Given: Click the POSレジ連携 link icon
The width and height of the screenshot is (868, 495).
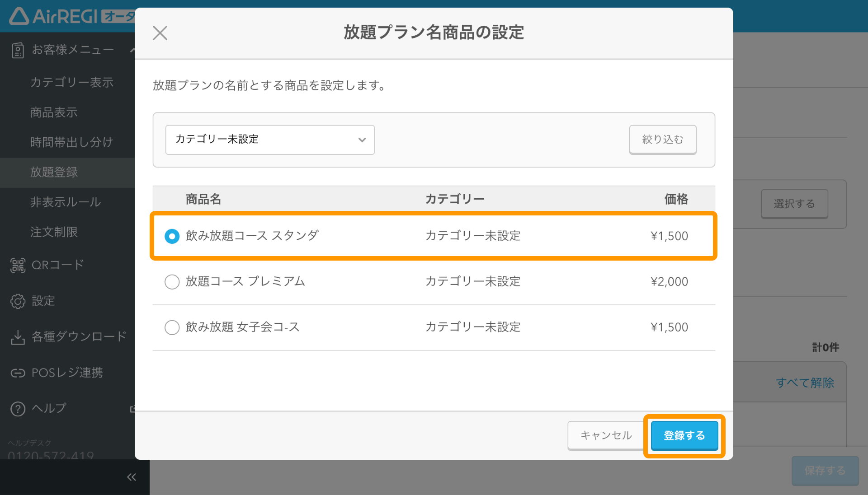Looking at the screenshot, I should [x=18, y=373].
